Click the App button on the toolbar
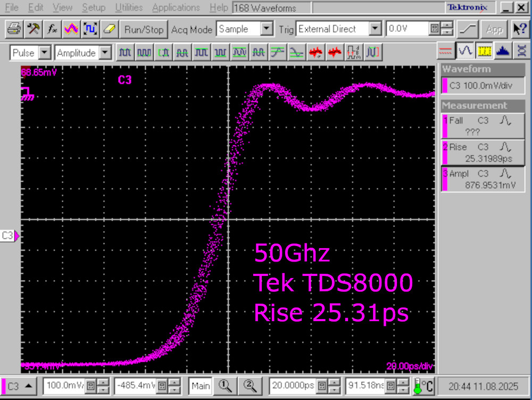This screenshot has height=400, width=532. tap(494, 29)
